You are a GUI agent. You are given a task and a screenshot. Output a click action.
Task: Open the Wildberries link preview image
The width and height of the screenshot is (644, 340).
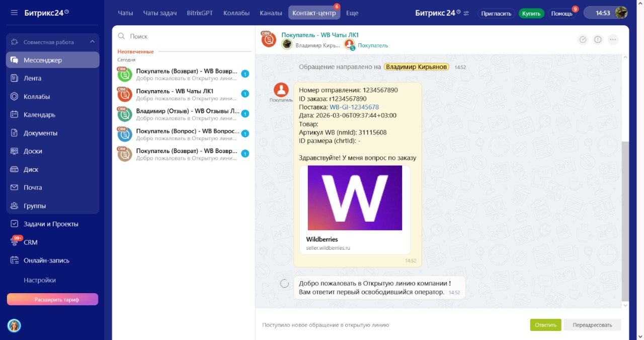pyautogui.click(x=355, y=198)
